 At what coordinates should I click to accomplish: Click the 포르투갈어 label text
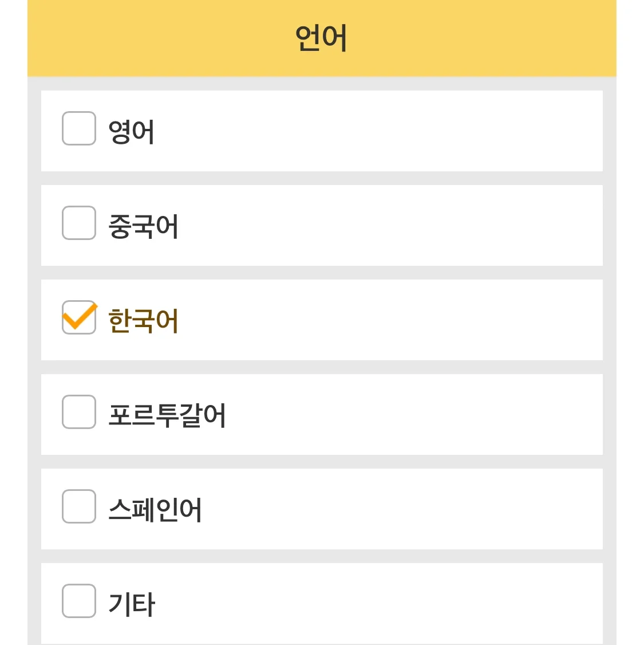pyautogui.click(x=167, y=415)
